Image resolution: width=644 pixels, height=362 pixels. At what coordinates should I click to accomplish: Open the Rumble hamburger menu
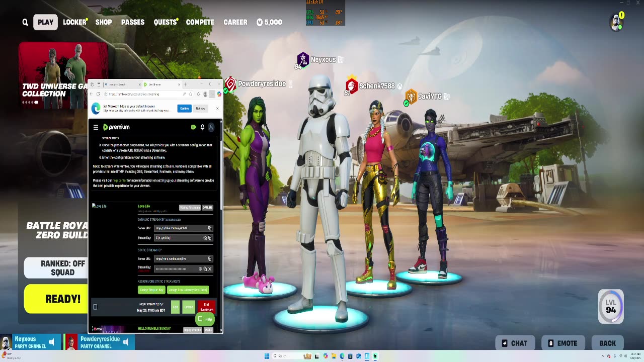coord(96,127)
